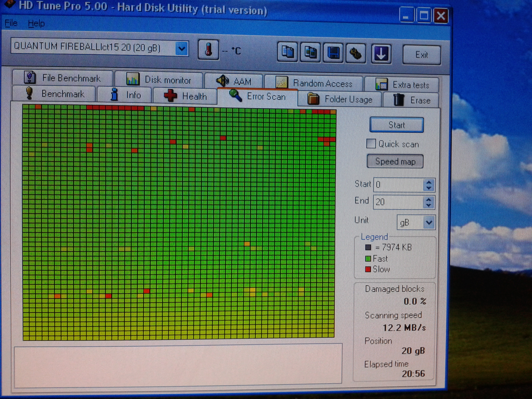
Task: Click the Start position input field
Action: click(x=398, y=185)
